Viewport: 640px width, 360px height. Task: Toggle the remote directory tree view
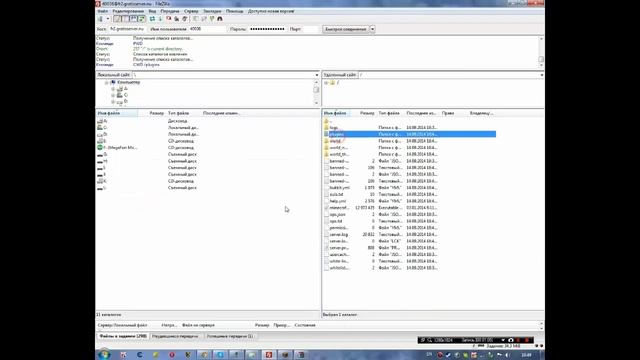tap(134, 19)
